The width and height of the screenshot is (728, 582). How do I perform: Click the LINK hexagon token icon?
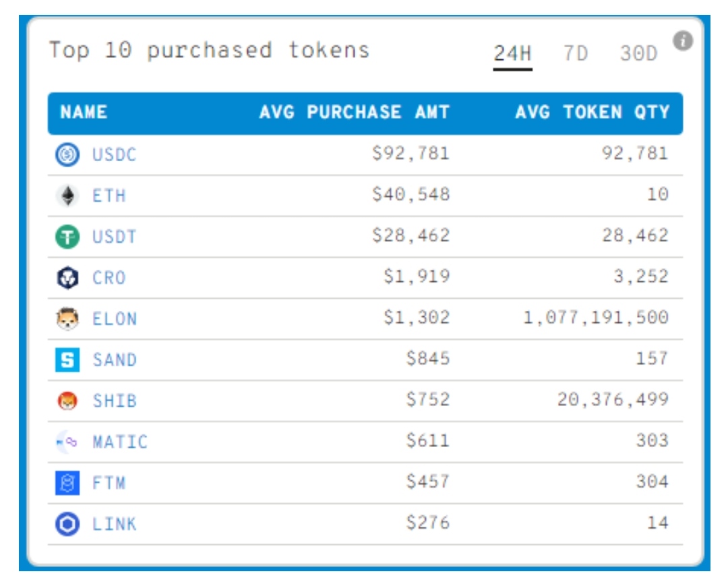coord(67,524)
